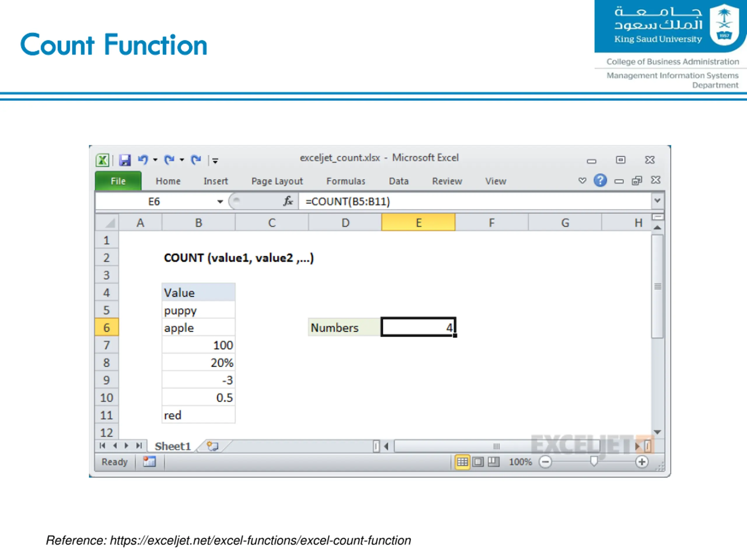Click the cell containing 'red'
Image resolution: width=747 pixels, height=560 pixels.
(x=199, y=415)
